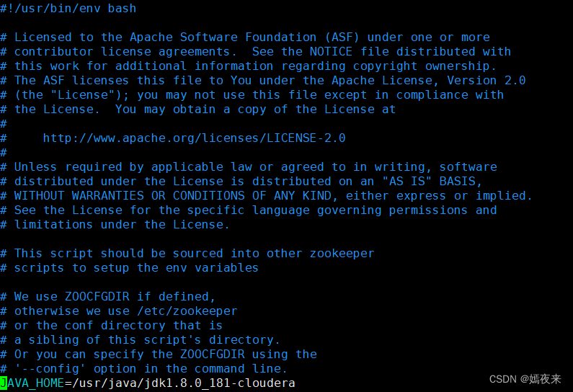Click the shebang line '#!/usr/bin/env bash'
Screen dimensions: 573x392
[68, 8]
